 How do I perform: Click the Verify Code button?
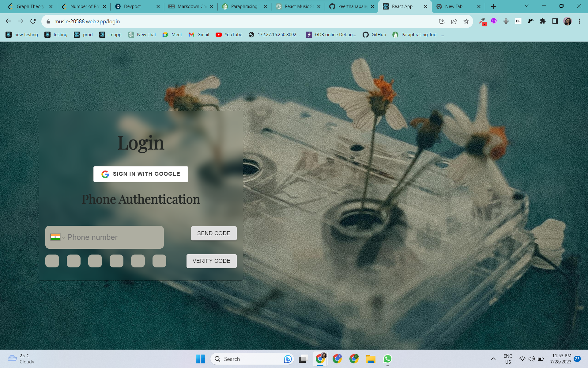(x=211, y=261)
